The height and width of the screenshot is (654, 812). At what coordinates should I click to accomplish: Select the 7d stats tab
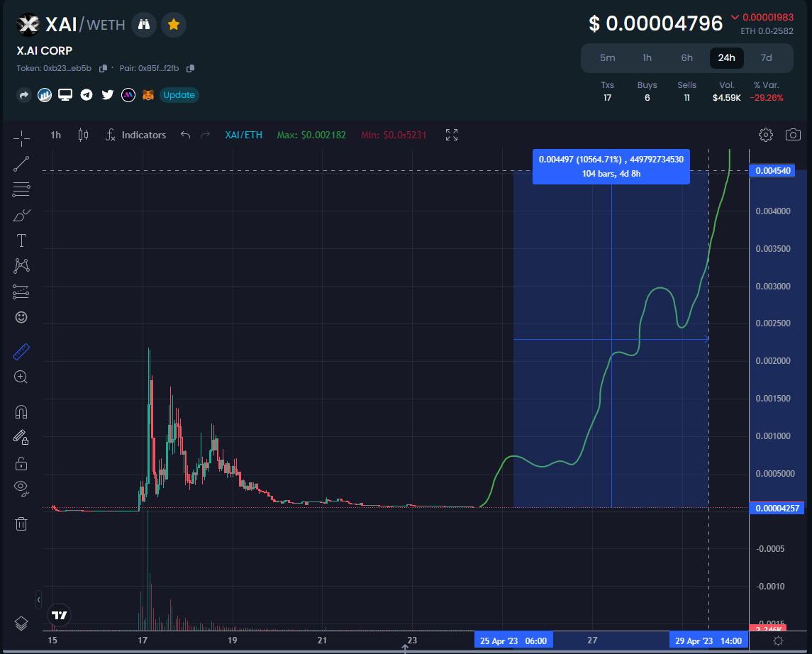pyautogui.click(x=766, y=58)
